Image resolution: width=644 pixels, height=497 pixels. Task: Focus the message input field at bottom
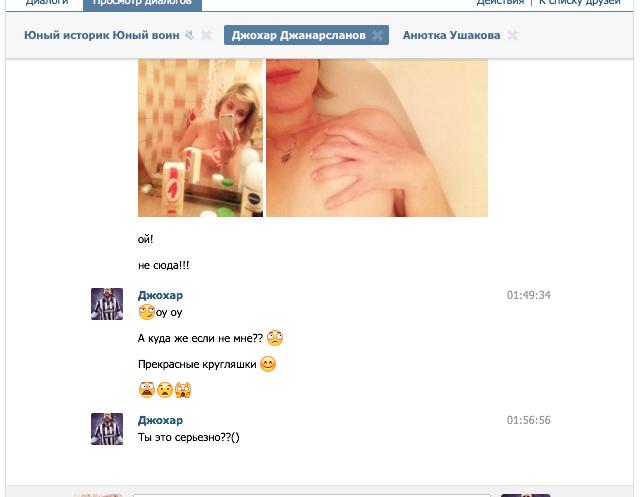pos(312,495)
